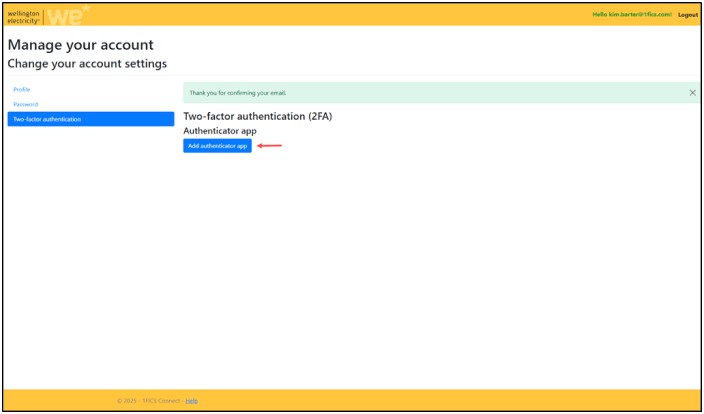Viewport: 704px width, 414px height.
Task: Click the divider line below page heading
Action: pyautogui.click(x=350, y=76)
